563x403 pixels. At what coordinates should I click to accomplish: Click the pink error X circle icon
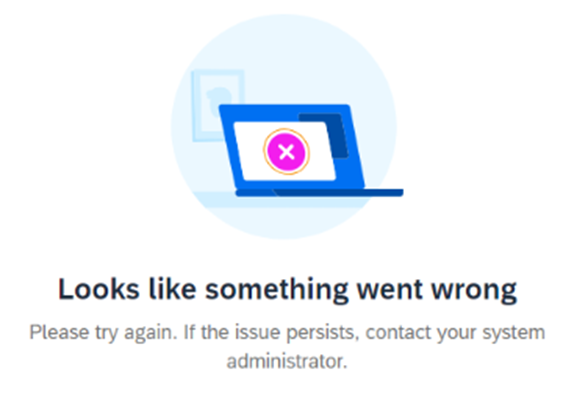286,152
